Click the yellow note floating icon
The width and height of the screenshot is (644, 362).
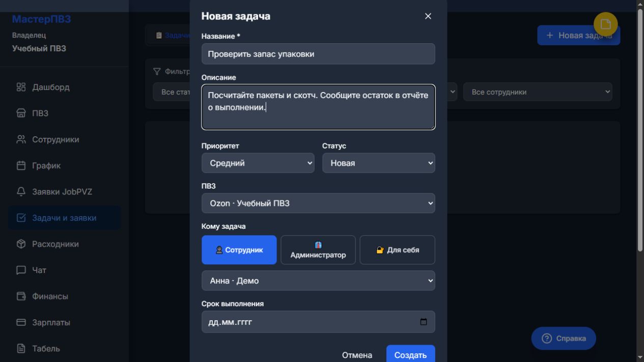click(606, 24)
